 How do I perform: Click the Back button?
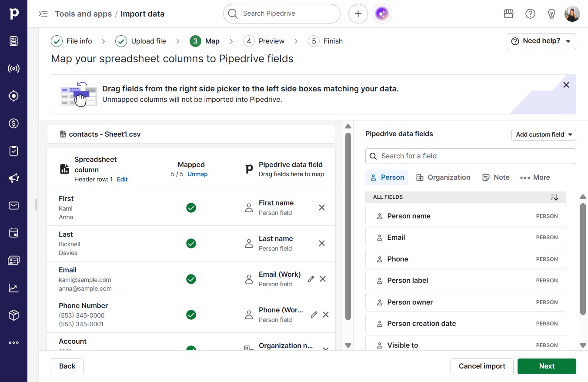pos(67,366)
